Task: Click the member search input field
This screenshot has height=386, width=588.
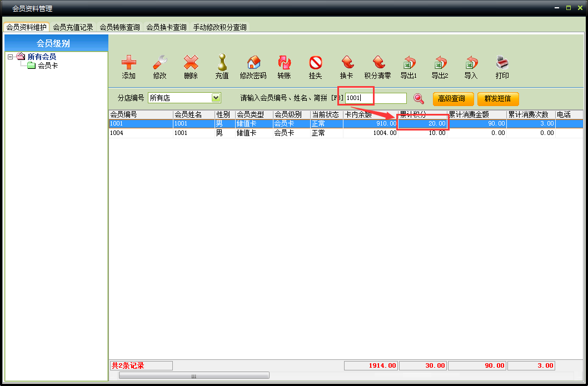Action: click(x=376, y=98)
